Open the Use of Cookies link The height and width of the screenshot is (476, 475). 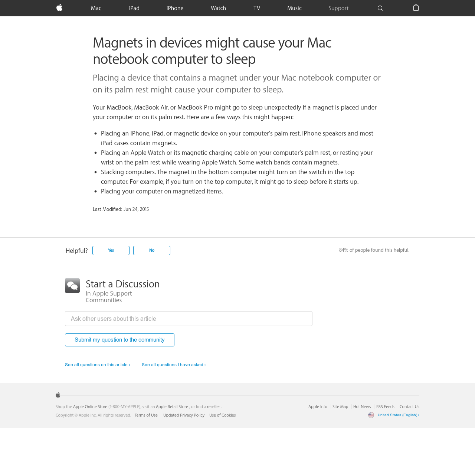point(222,415)
